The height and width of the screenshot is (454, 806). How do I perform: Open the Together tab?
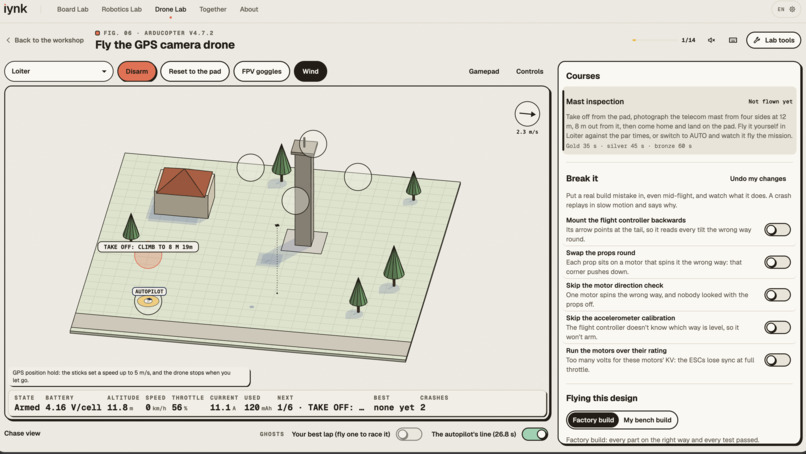(x=213, y=9)
